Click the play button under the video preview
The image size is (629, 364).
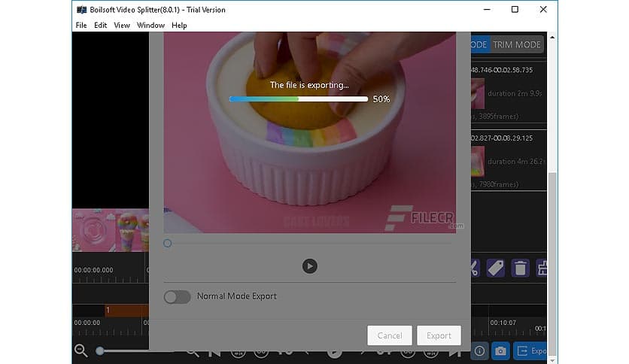[x=310, y=266]
